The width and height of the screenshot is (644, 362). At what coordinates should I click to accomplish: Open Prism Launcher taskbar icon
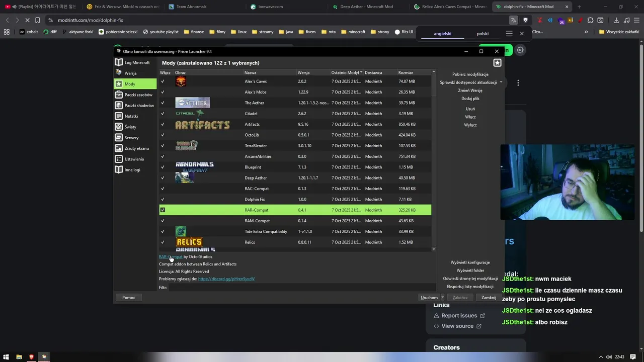(44, 357)
